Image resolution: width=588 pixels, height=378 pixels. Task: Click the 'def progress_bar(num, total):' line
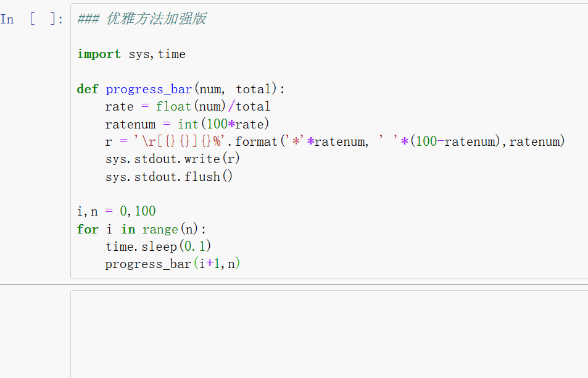click(181, 90)
